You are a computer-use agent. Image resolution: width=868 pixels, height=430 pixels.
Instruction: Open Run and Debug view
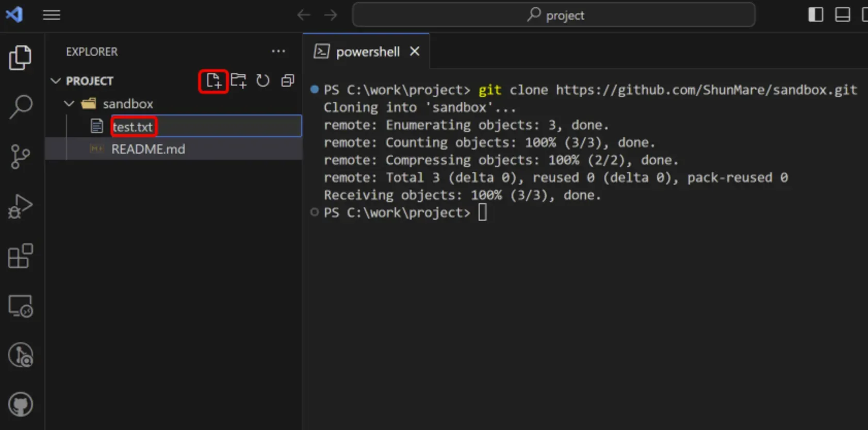pos(20,206)
